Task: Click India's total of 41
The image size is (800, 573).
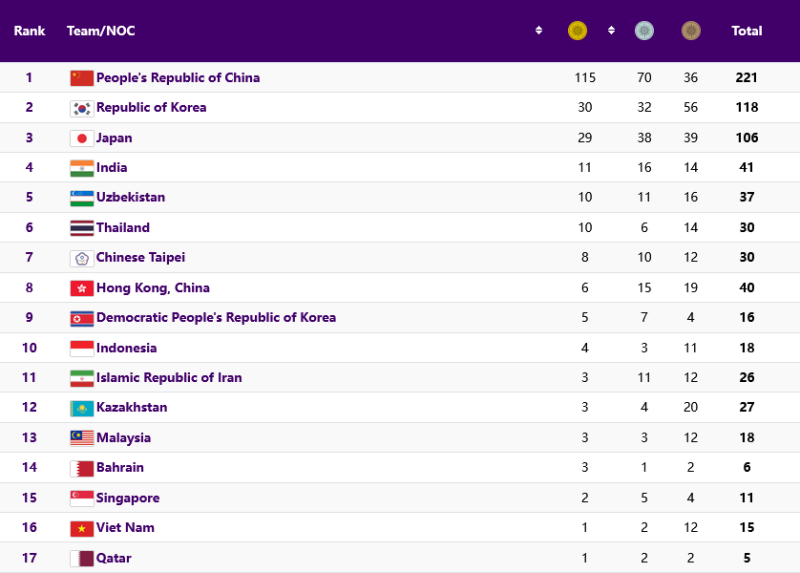Action: (x=746, y=167)
